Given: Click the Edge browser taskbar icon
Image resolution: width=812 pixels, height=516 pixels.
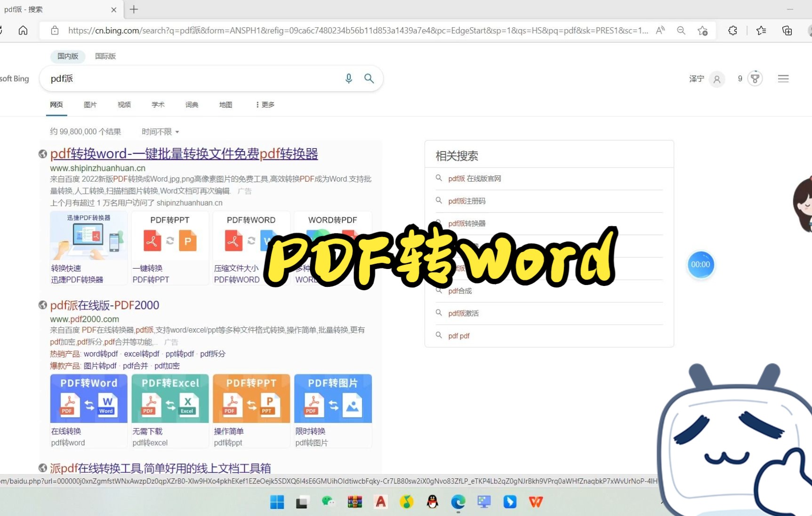Looking at the screenshot, I should 458,502.
